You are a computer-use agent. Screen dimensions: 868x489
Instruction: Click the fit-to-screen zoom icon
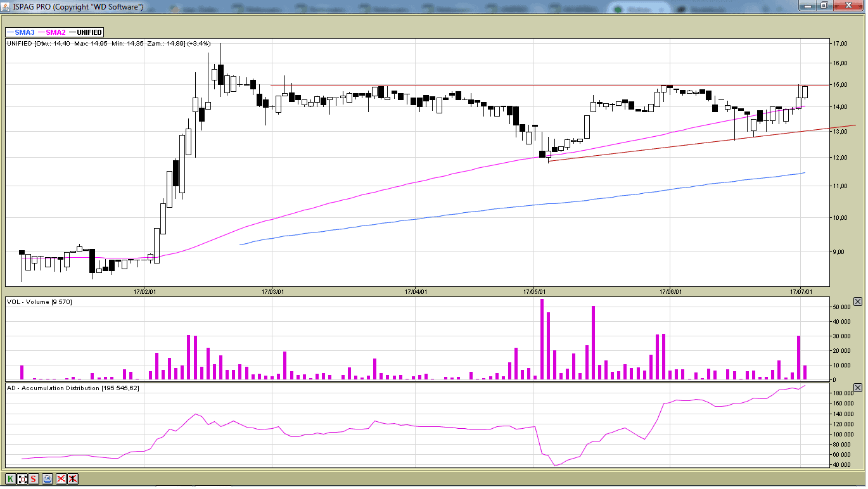click(x=22, y=479)
